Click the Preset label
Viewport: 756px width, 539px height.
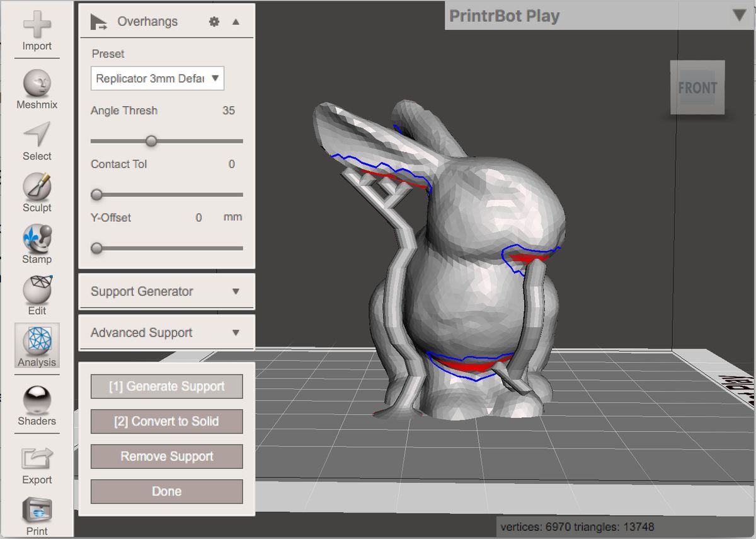tap(108, 54)
